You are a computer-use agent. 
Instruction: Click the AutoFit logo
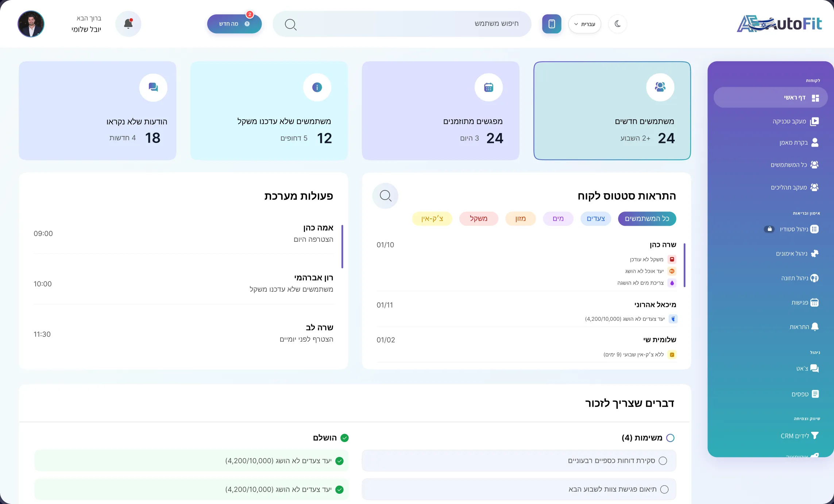(779, 24)
